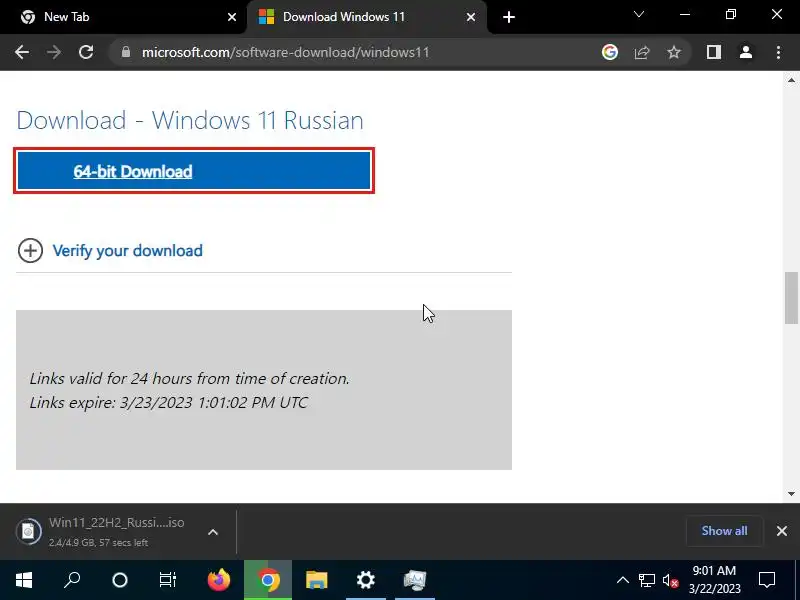Open the Google icon in address bar
Screen dimensions: 800x600
pyautogui.click(x=610, y=52)
